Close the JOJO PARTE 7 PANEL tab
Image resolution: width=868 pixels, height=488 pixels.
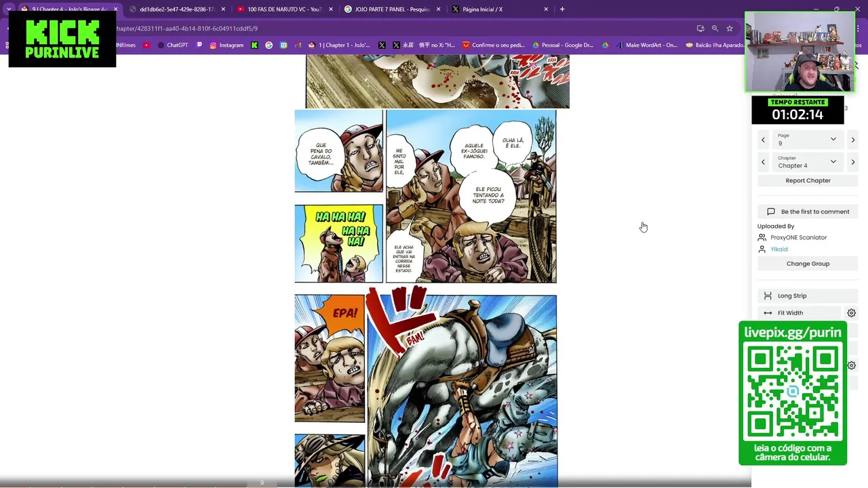439,9
